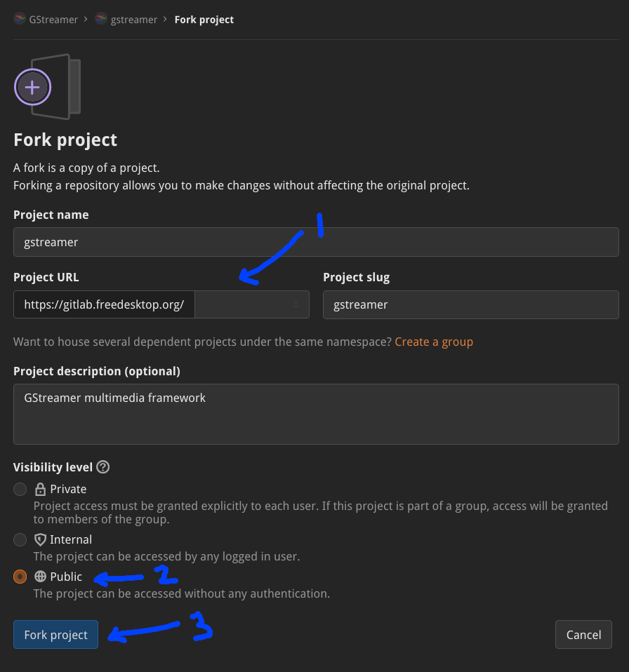Open the GStreamer group breadcrumb link
This screenshot has width=629, height=672.
54,20
